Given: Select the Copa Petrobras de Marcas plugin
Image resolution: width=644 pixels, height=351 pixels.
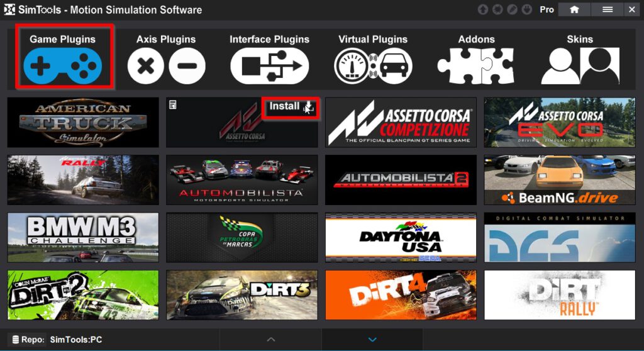Looking at the screenshot, I should 242,238.
